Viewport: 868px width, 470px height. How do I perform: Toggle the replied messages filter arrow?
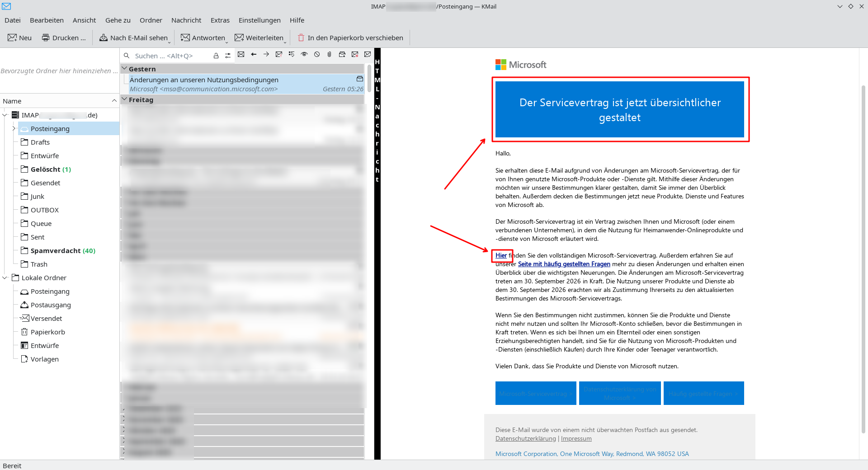[x=254, y=54]
